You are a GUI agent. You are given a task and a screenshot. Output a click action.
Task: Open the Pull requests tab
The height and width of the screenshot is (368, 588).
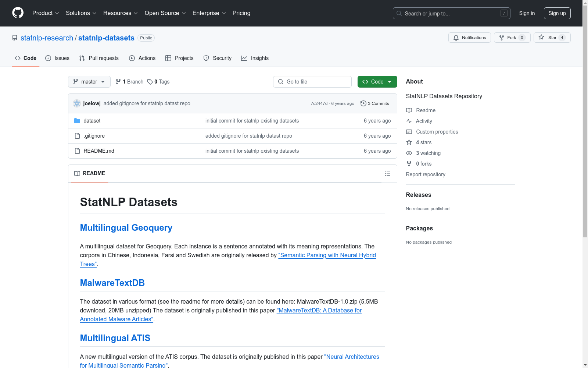pyautogui.click(x=99, y=58)
